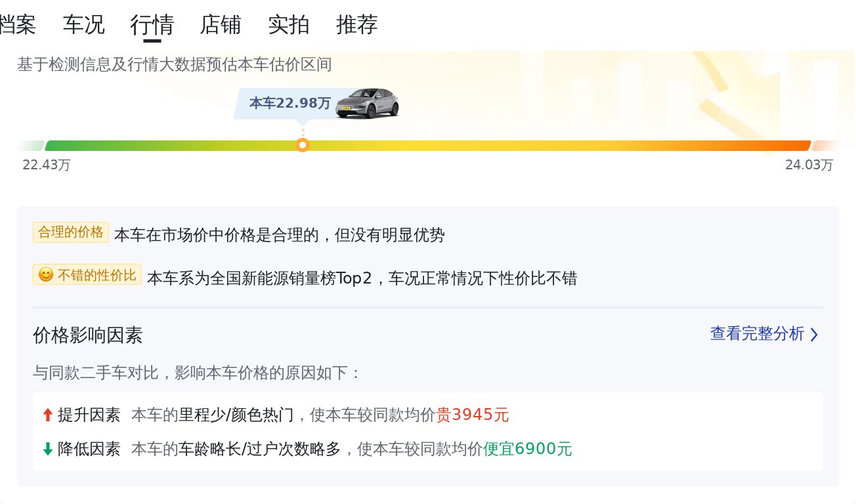Screen dimensions: 856x504
Task: Go to the 店铺 tab
Action: [220, 25]
